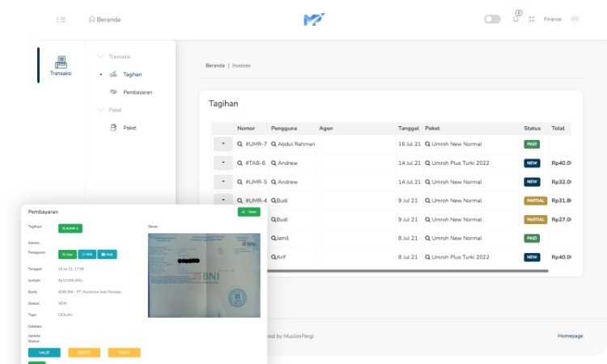Mark payment as VALID
Viewport: 607px width, 364px height.
coord(45,353)
